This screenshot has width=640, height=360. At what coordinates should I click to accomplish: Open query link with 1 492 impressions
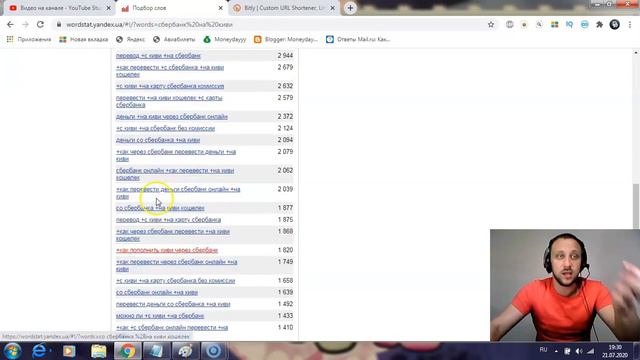pyautogui.click(x=173, y=304)
